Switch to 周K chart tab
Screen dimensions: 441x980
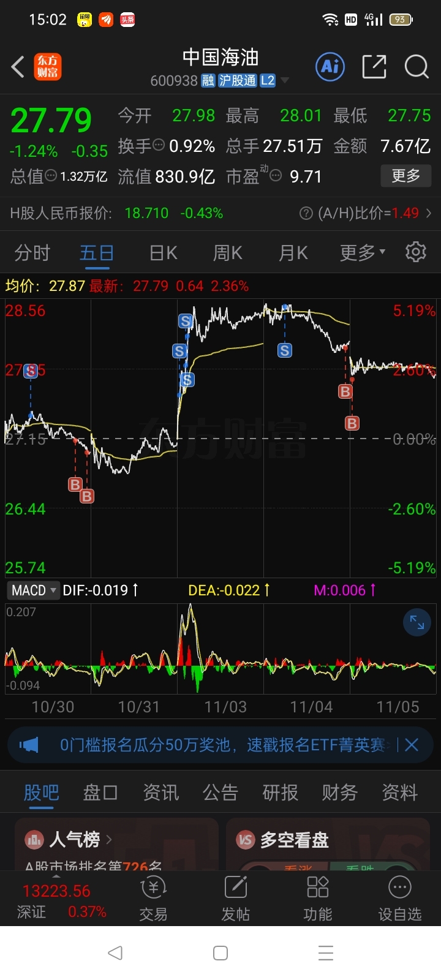pyautogui.click(x=228, y=252)
